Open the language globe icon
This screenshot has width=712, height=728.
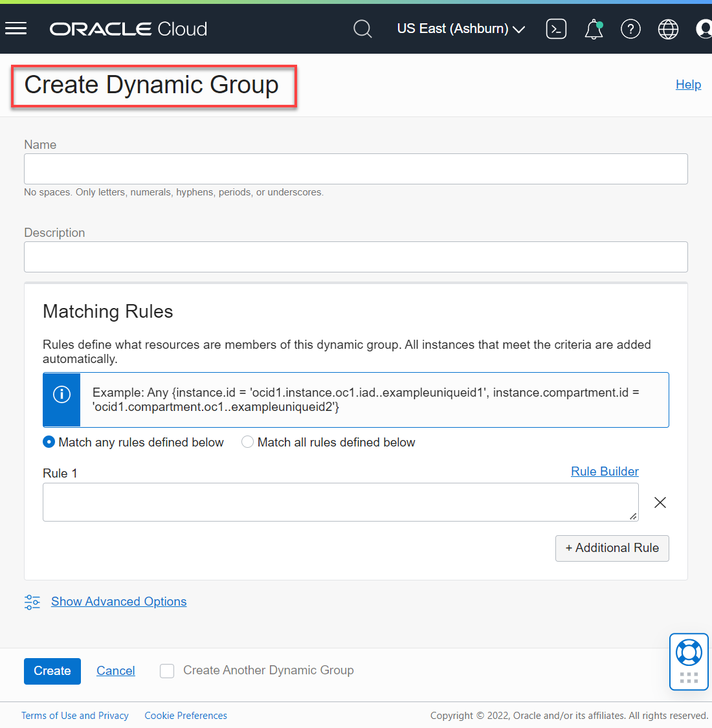(x=668, y=29)
